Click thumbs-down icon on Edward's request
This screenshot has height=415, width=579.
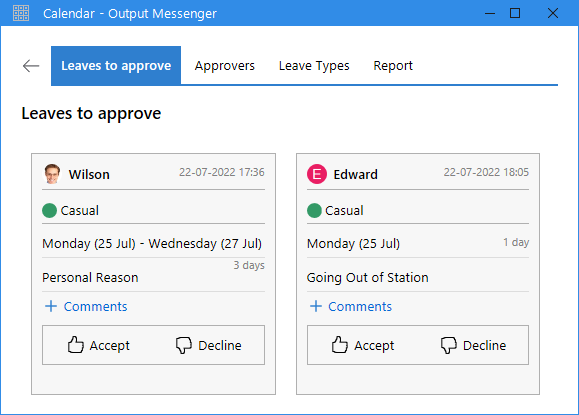click(449, 346)
